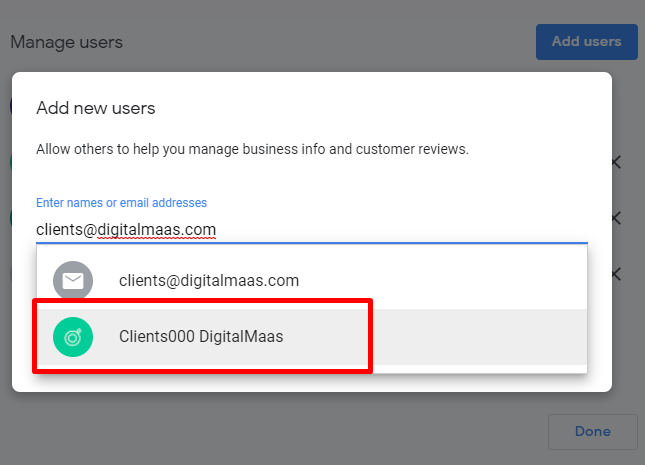Remove the second user with the X icon

click(x=617, y=218)
